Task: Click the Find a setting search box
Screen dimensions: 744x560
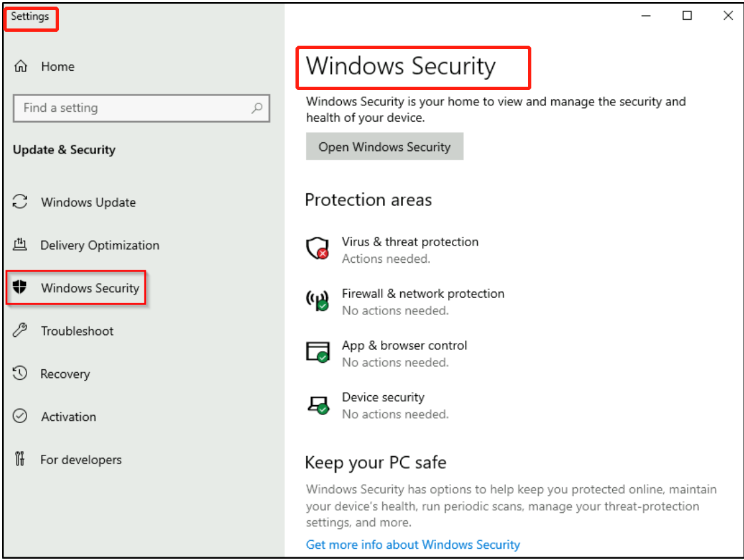Action: point(133,108)
